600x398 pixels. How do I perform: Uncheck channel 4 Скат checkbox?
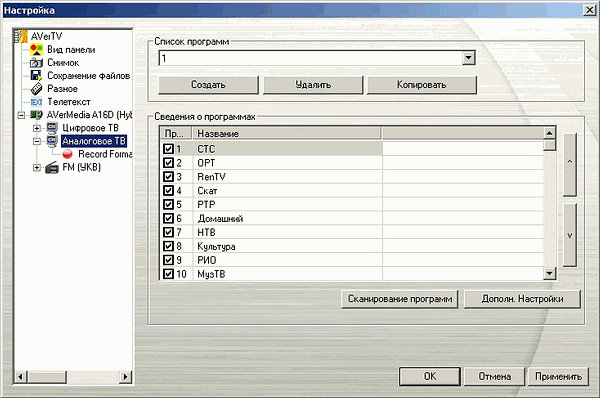click(x=168, y=190)
